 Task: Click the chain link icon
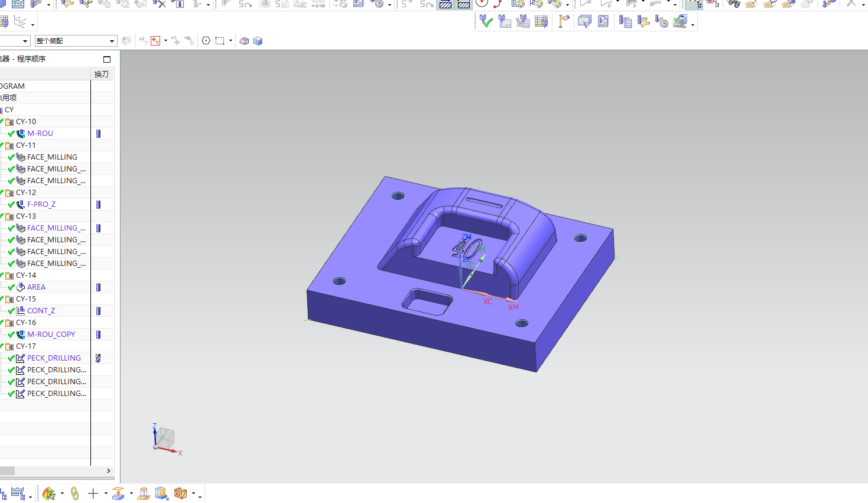click(74, 494)
